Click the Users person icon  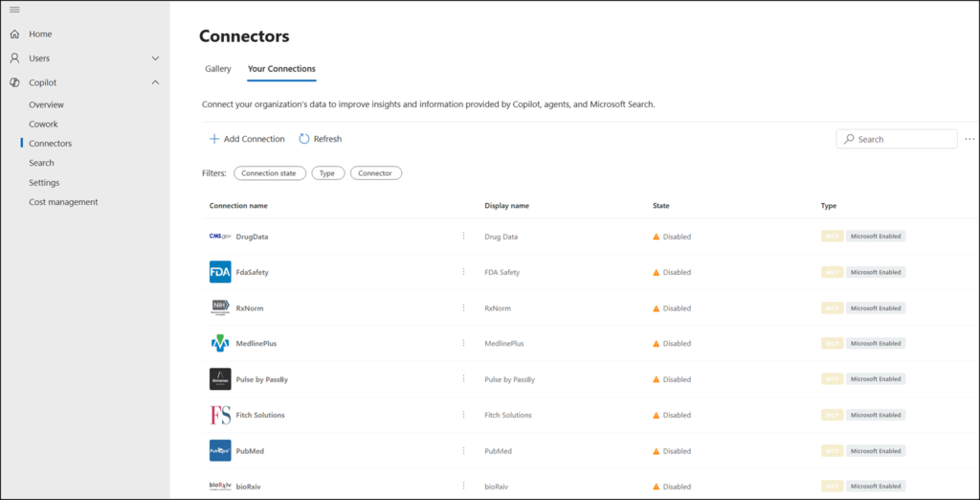point(14,58)
